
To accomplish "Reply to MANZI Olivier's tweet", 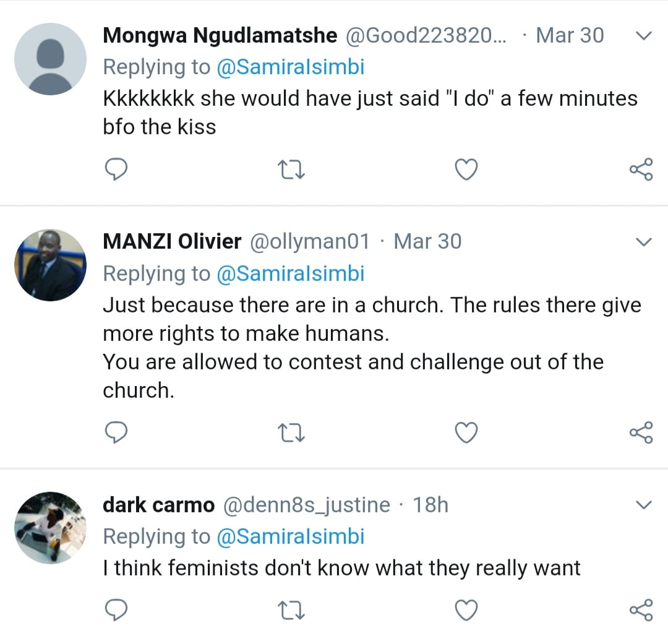I will 116,432.
